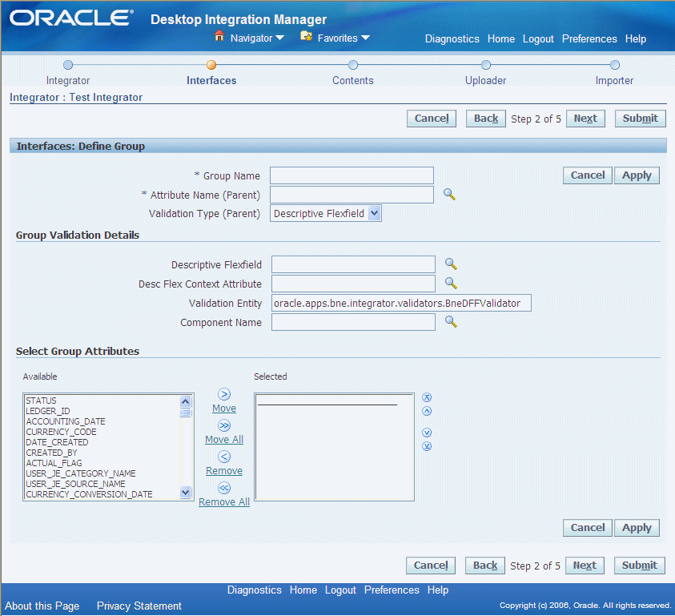The image size is (675, 616).
Task: Click Cancel below Selected list
Action: click(x=588, y=528)
